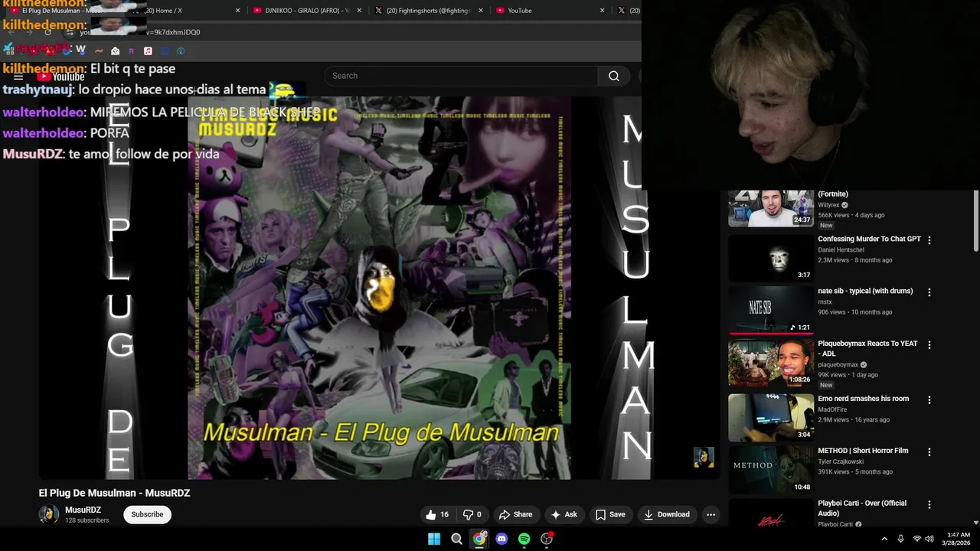The height and width of the screenshot is (551, 980).
Task: Open nate sib - typical video thumbnail
Action: click(771, 310)
